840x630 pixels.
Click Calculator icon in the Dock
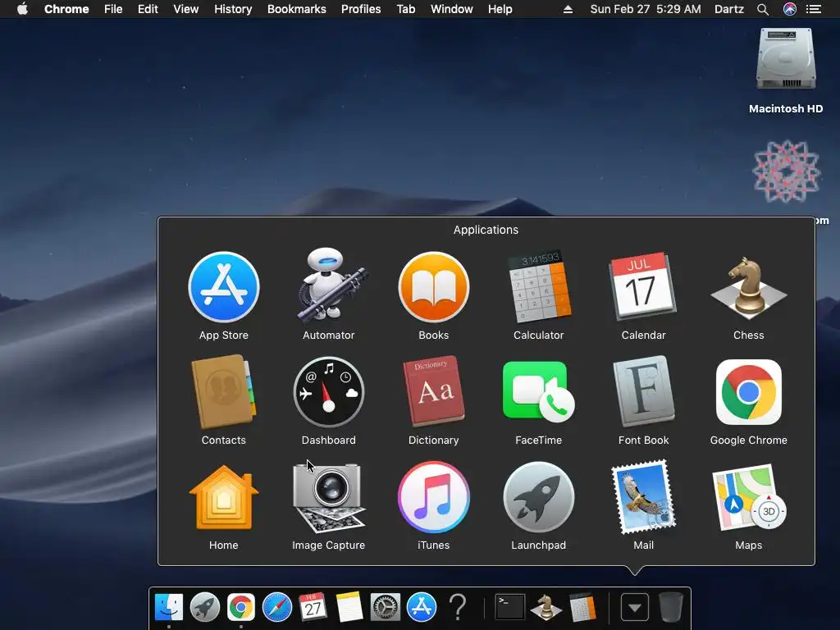coord(582,608)
